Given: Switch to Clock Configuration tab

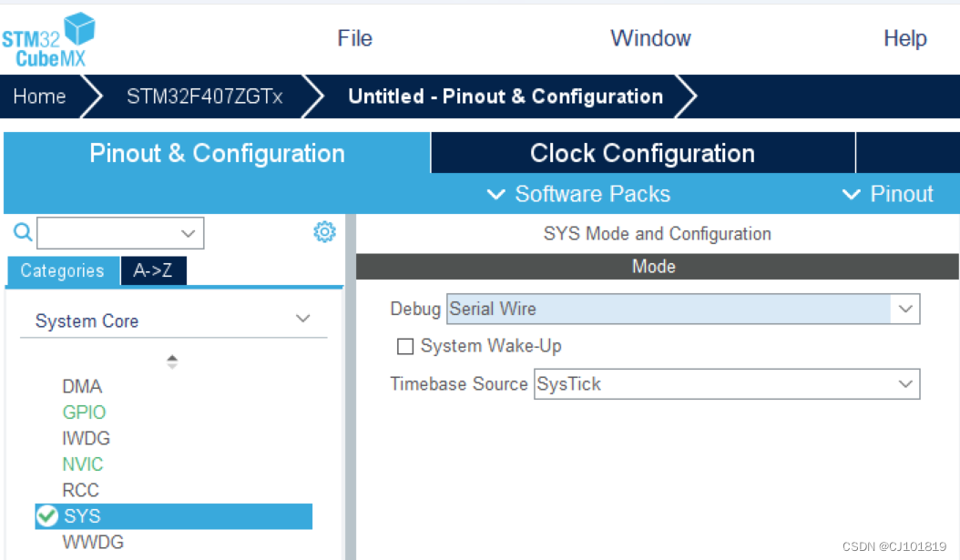Looking at the screenshot, I should (x=643, y=153).
